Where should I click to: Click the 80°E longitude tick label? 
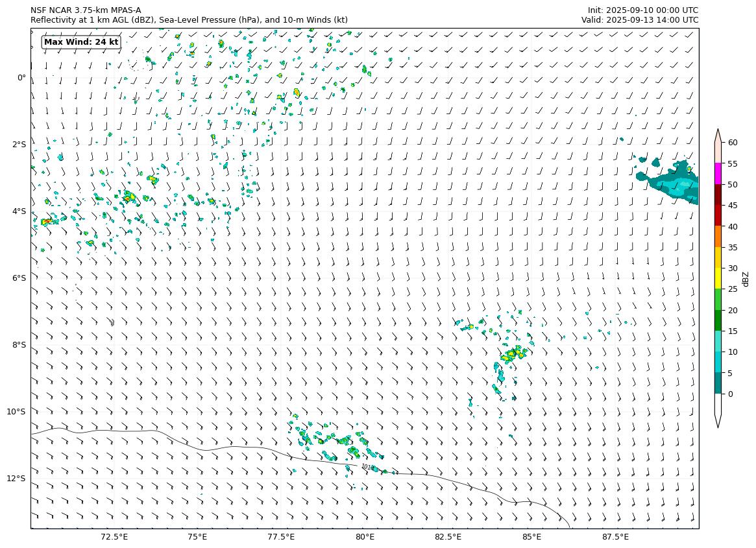point(365,537)
